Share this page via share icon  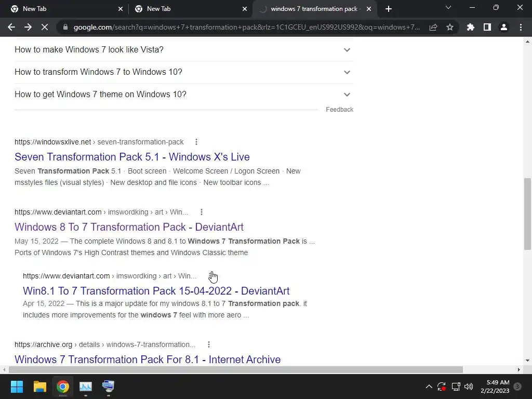pos(433,27)
